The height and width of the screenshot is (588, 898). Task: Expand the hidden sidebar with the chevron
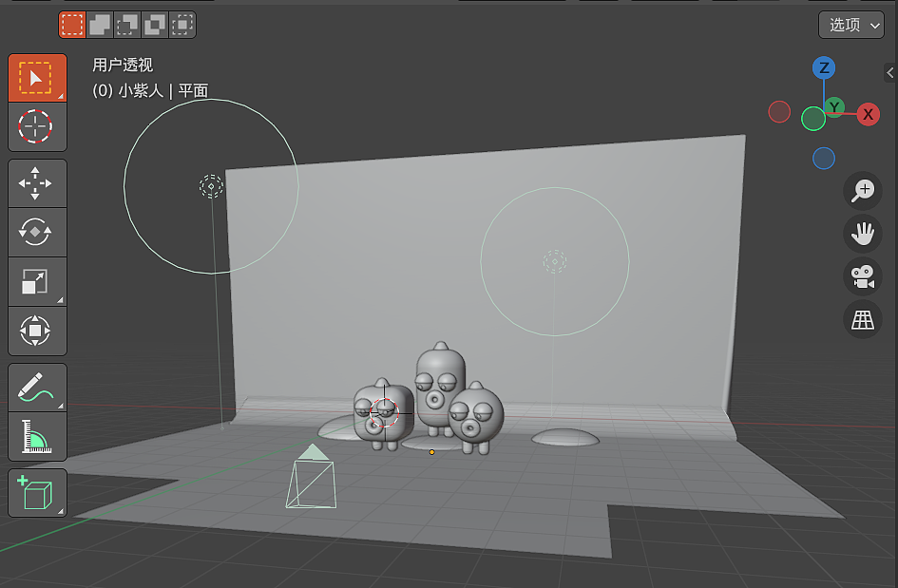pos(890,72)
